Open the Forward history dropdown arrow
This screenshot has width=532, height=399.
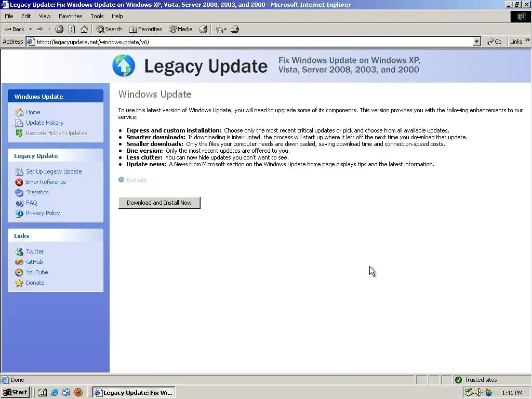(49, 29)
